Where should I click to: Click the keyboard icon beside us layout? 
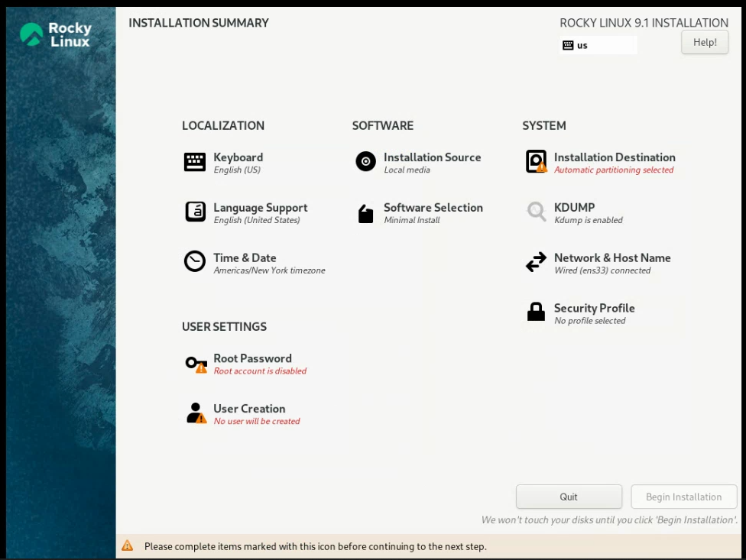tap(568, 45)
